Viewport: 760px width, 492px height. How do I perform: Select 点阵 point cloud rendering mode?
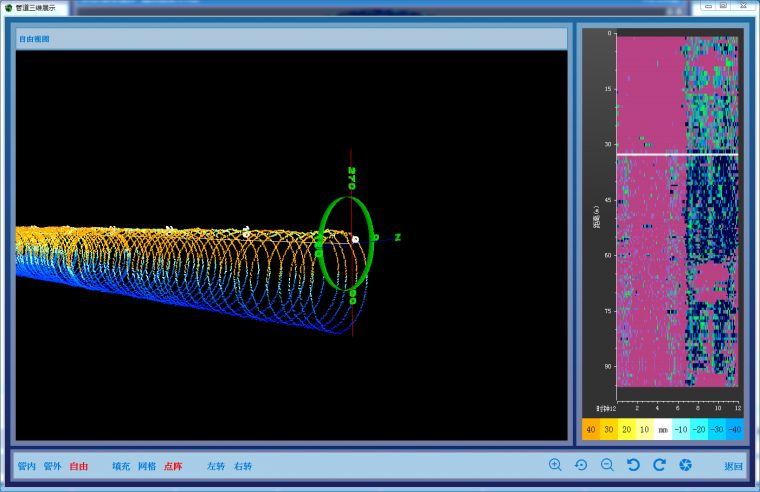click(173, 466)
